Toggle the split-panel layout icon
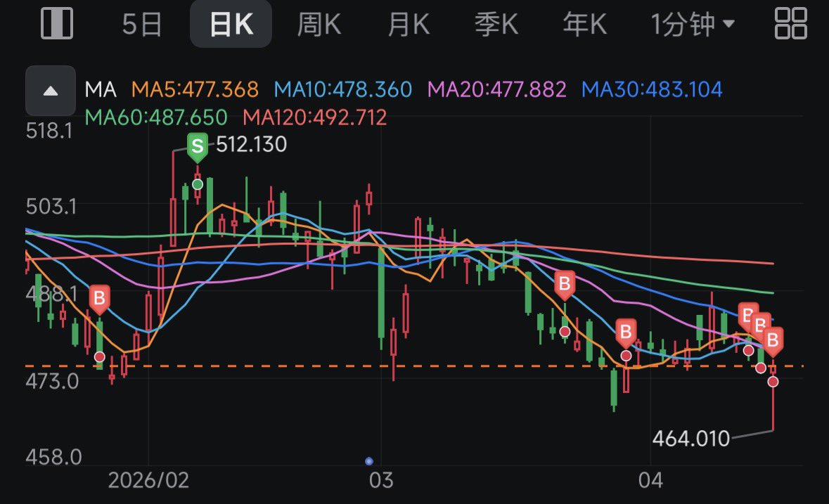 coord(56,24)
